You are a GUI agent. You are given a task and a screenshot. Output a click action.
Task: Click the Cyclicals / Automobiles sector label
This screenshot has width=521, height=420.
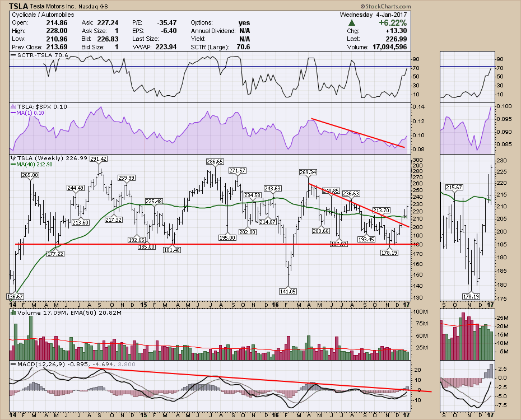(x=43, y=15)
